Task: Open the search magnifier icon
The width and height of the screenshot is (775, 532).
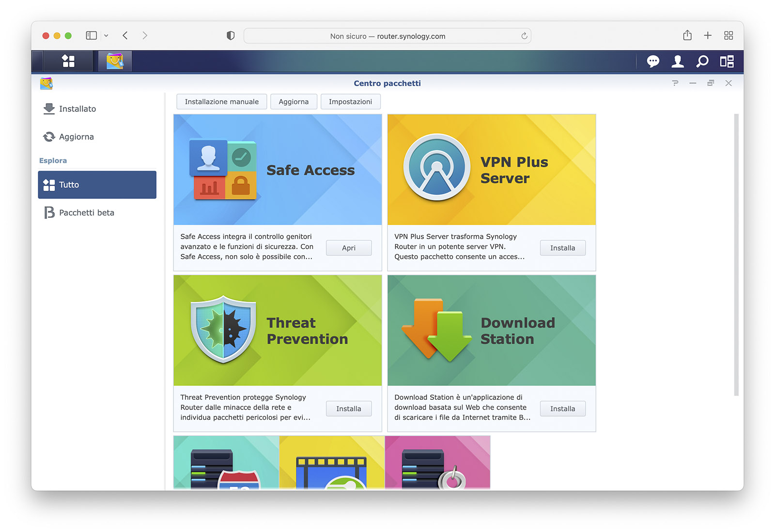Action: coord(702,61)
